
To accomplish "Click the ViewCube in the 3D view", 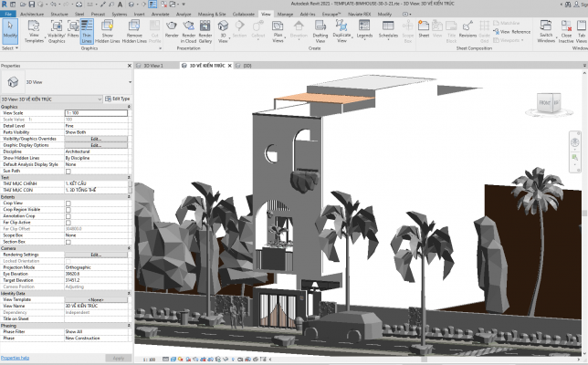I will 550,103.
